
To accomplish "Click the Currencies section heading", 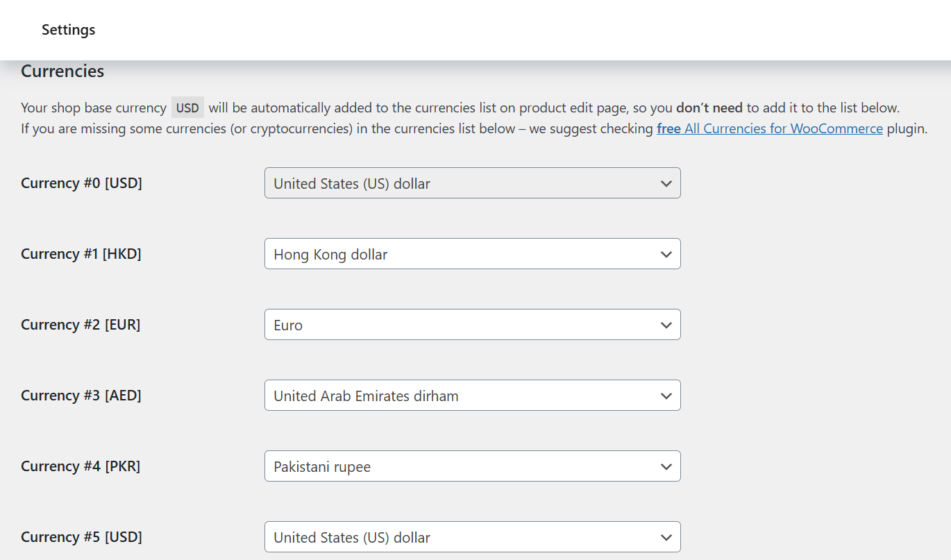I will 62,71.
